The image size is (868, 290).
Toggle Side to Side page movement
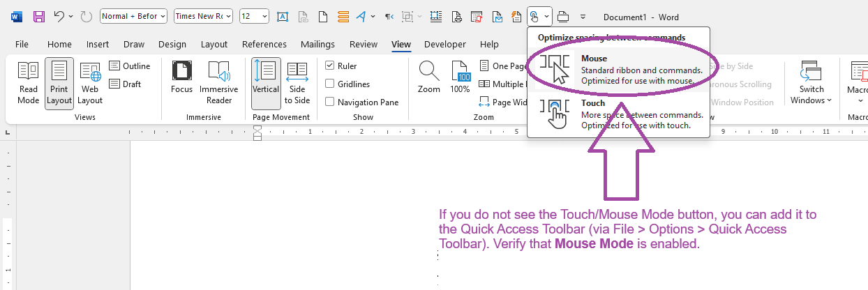click(x=297, y=83)
